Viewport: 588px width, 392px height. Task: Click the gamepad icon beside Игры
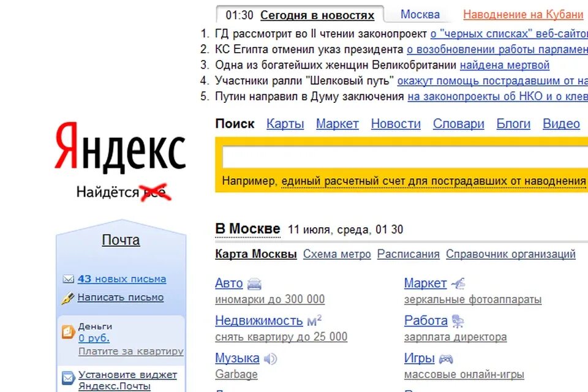point(446,359)
